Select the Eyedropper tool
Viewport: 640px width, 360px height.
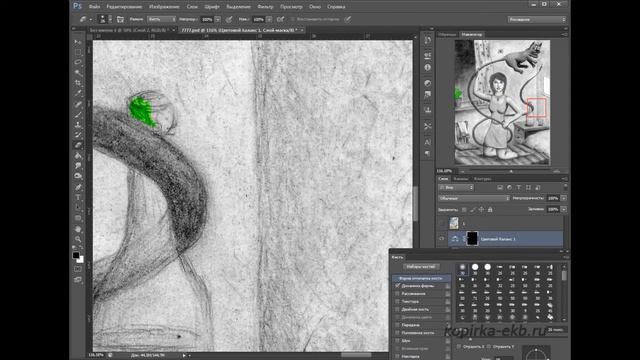pyautogui.click(x=78, y=93)
